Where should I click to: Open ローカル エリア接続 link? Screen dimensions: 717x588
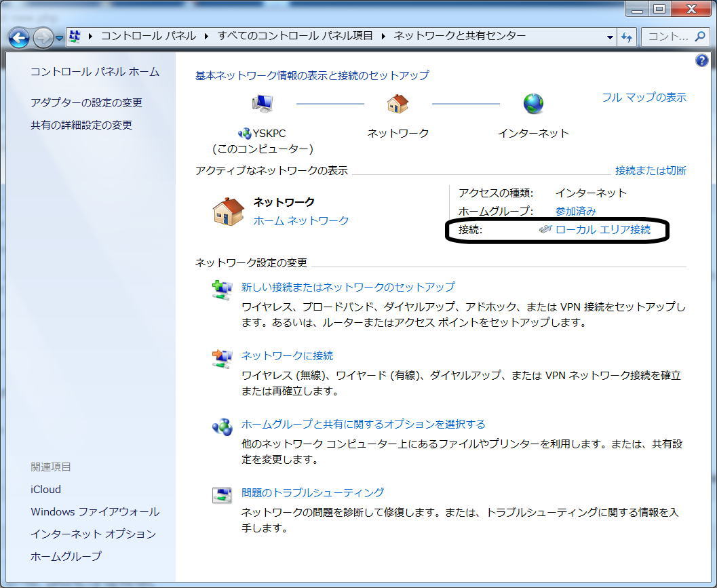tap(602, 229)
